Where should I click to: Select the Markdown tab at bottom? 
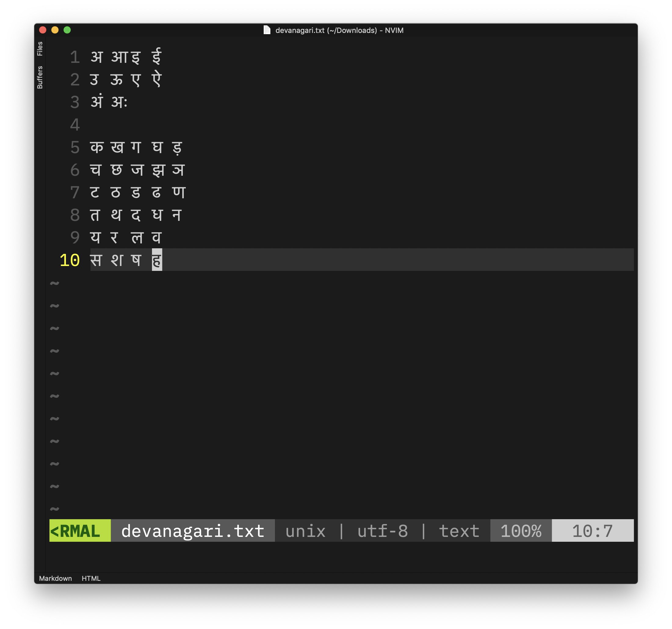[x=56, y=578]
